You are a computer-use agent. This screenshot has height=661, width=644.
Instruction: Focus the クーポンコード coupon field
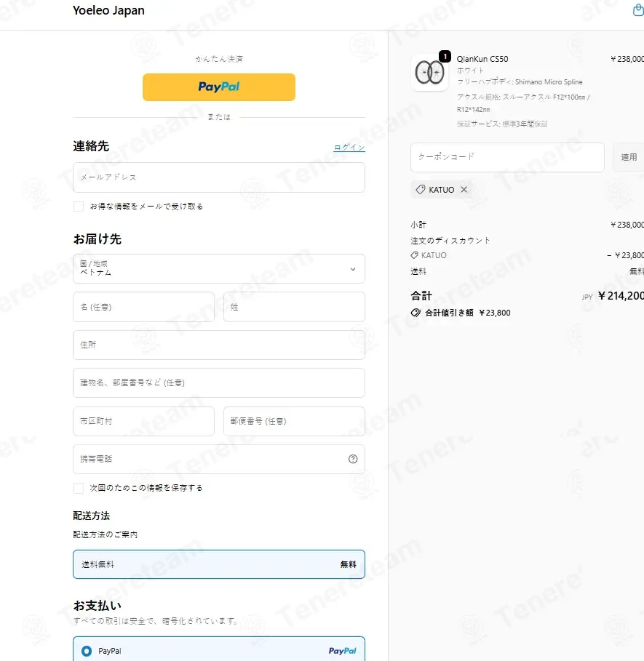click(507, 157)
